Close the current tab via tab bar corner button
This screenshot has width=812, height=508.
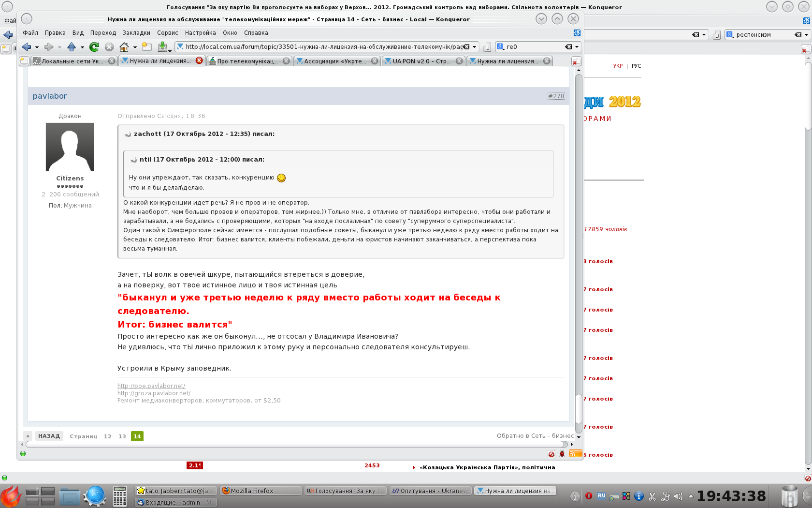point(576,61)
